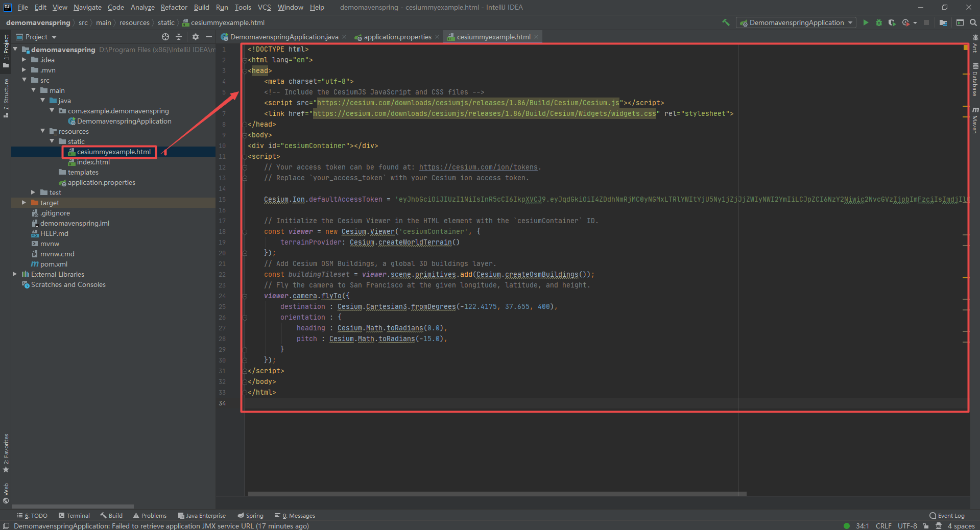Open the Ant tool window

975,44
